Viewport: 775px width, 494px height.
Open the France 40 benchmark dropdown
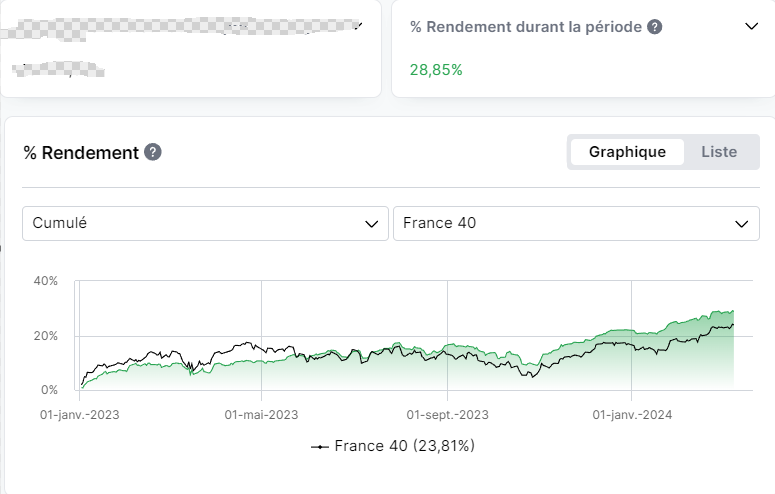coord(575,223)
